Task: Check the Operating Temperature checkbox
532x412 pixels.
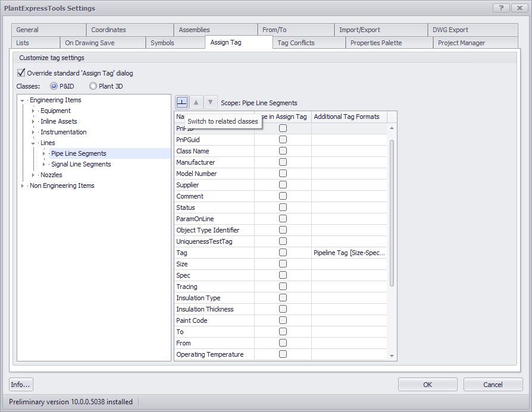Action: click(283, 354)
